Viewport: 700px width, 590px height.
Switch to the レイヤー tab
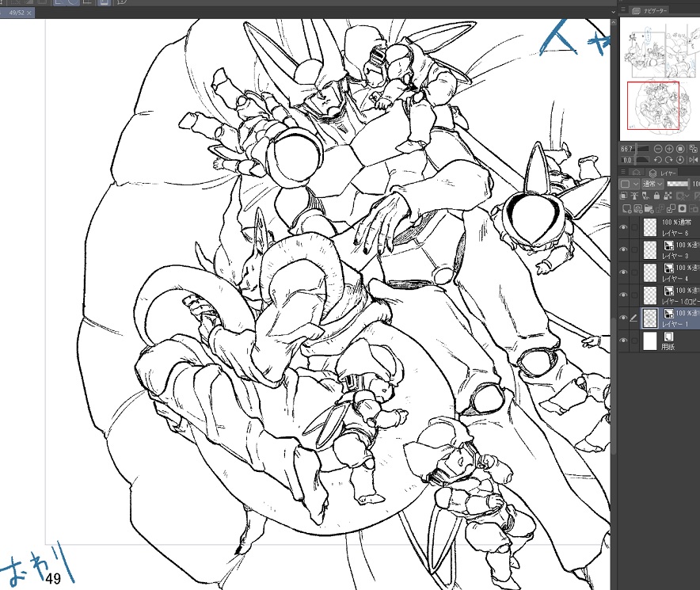664,173
